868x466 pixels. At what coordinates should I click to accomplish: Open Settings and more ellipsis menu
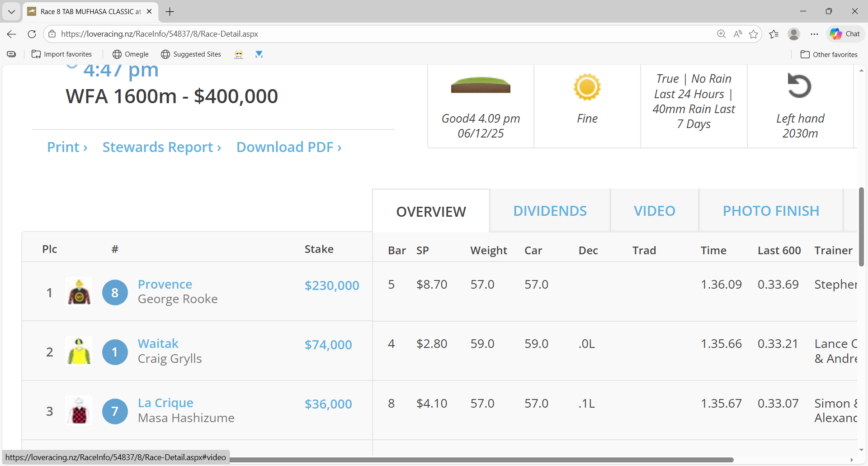tap(814, 34)
